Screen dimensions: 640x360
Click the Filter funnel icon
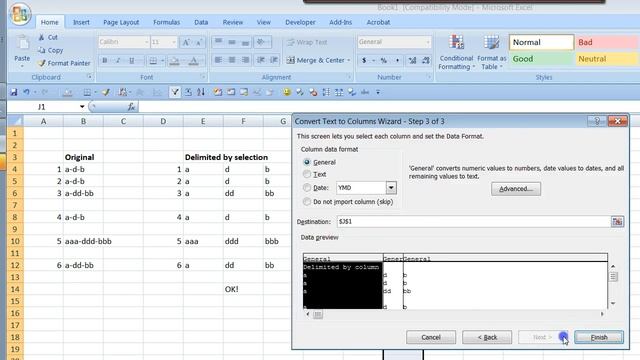pos(175,92)
